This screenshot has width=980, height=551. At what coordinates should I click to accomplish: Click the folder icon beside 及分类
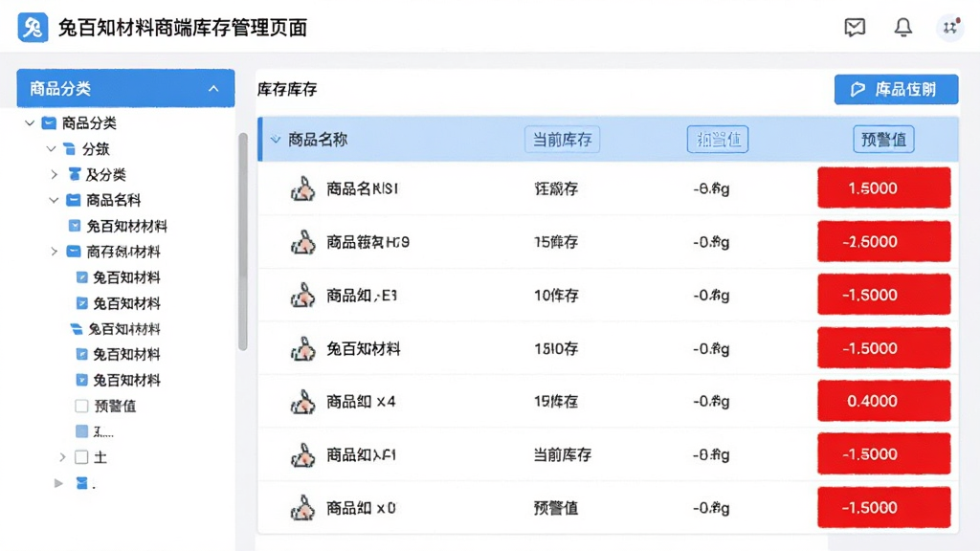75,174
